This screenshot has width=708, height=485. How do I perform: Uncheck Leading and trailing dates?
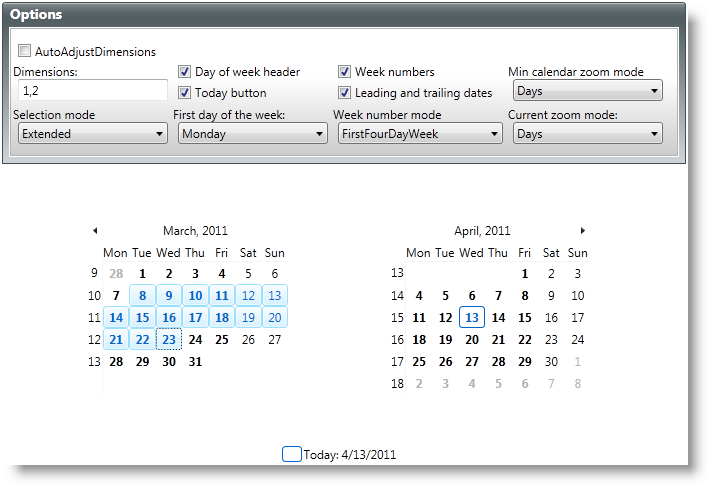tap(345, 93)
